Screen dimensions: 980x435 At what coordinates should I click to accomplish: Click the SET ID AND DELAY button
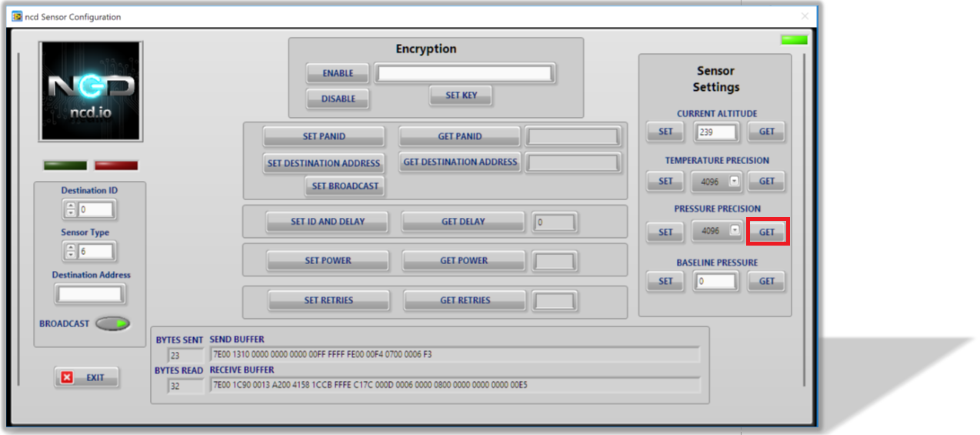pyautogui.click(x=328, y=222)
